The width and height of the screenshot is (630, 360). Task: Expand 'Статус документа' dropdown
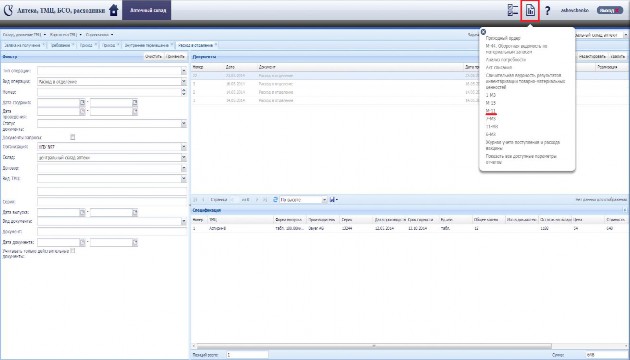click(x=184, y=124)
